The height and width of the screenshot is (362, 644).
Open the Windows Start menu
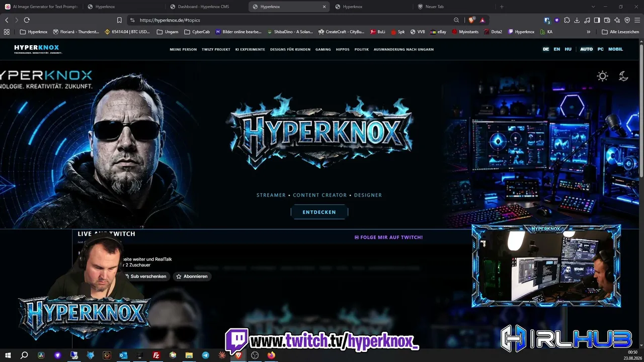[8, 355]
